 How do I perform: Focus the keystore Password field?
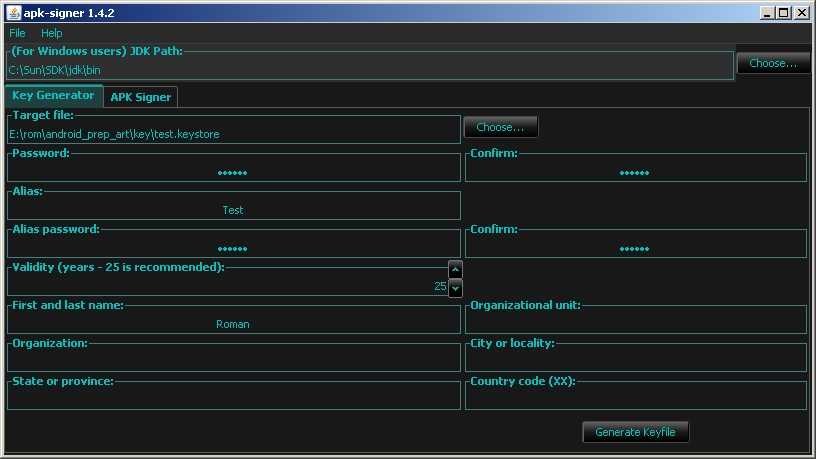[x=232, y=172]
